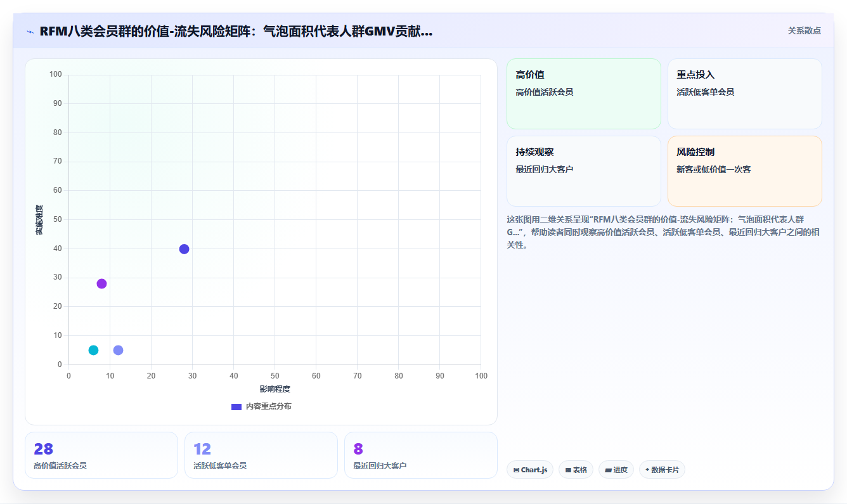Click the 高价值活跃会员 text in 高价值 card

pyautogui.click(x=545, y=92)
